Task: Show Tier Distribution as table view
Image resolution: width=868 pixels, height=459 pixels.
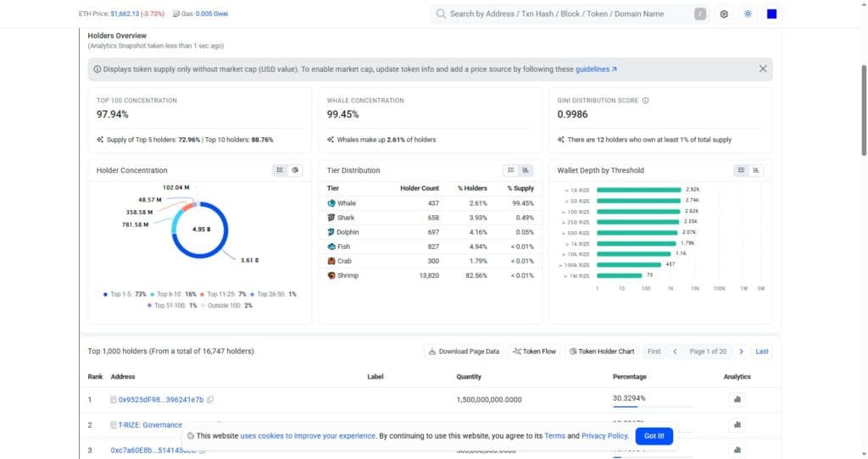Action: [x=510, y=170]
